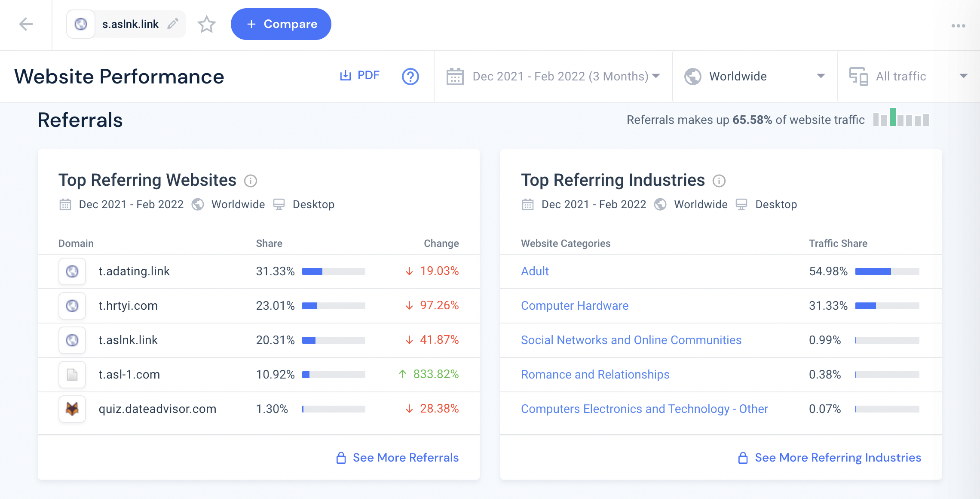Screen dimensions: 980x499
Task: Click the Share column header
Action: coord(269,243)
